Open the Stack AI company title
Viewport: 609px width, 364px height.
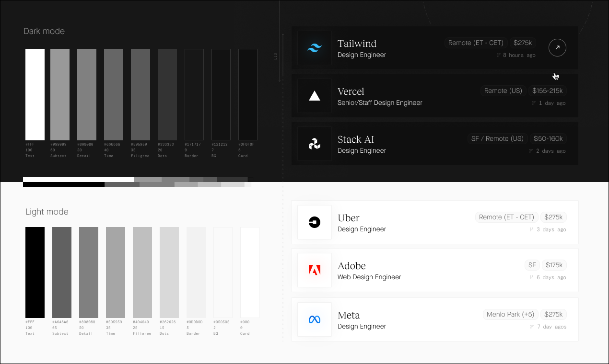356,139
